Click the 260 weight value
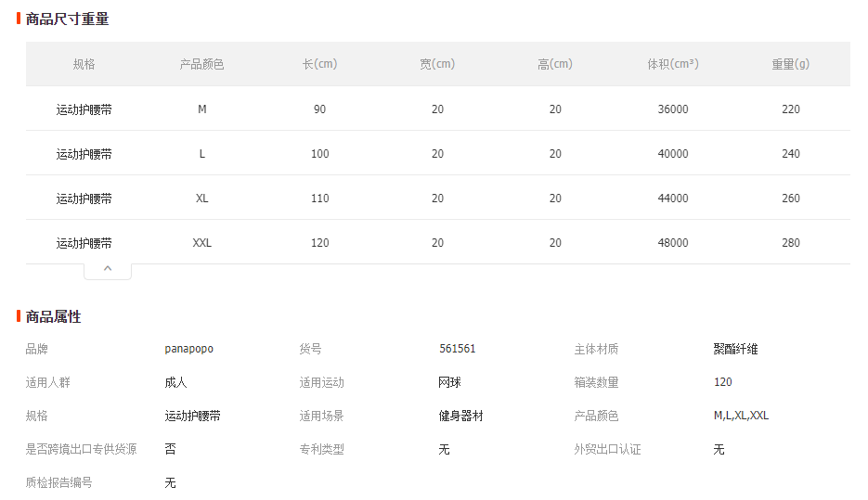Screen dimensions: 868x500 [791, 198]
